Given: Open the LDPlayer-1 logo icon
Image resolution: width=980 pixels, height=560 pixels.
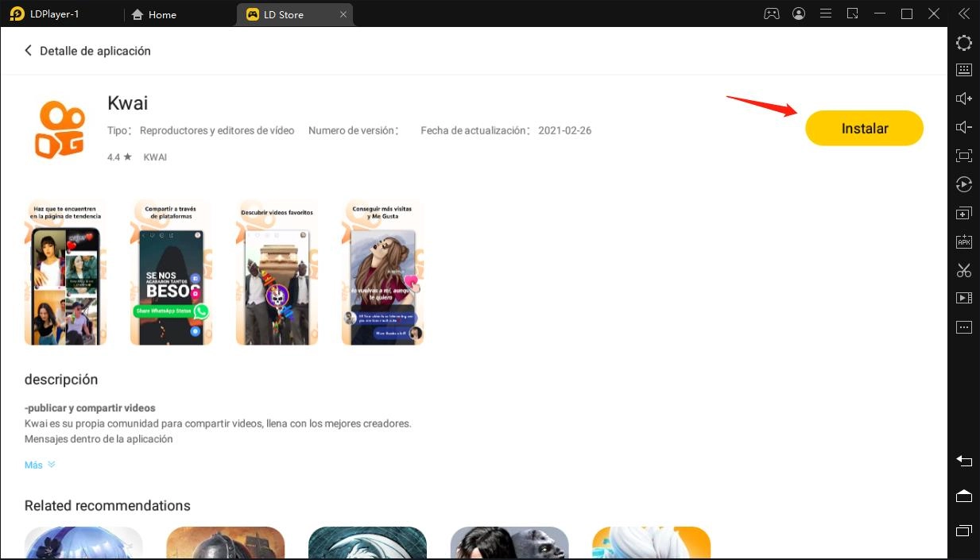Looking at the screenshot, I should point(17,14).
